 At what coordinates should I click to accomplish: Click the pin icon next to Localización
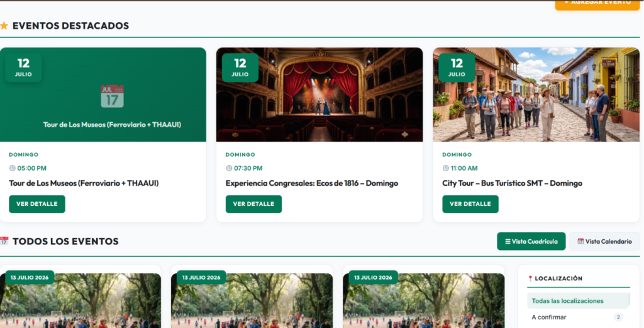click(530, 278)
